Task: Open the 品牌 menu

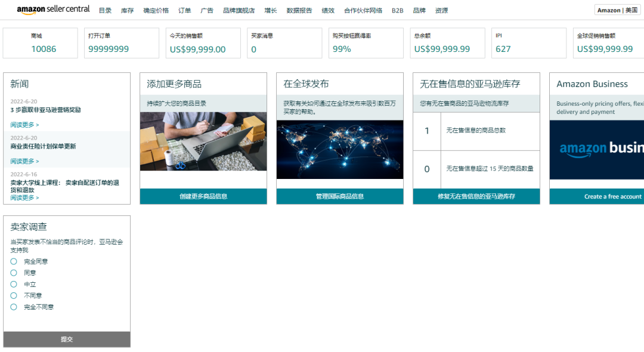Action: click(419, 11)
